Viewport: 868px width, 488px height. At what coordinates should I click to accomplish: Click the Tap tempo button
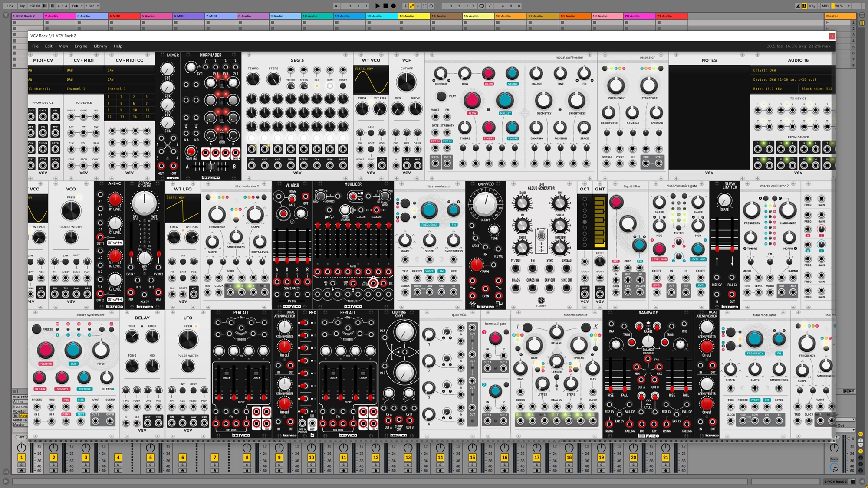pos(22,6)
